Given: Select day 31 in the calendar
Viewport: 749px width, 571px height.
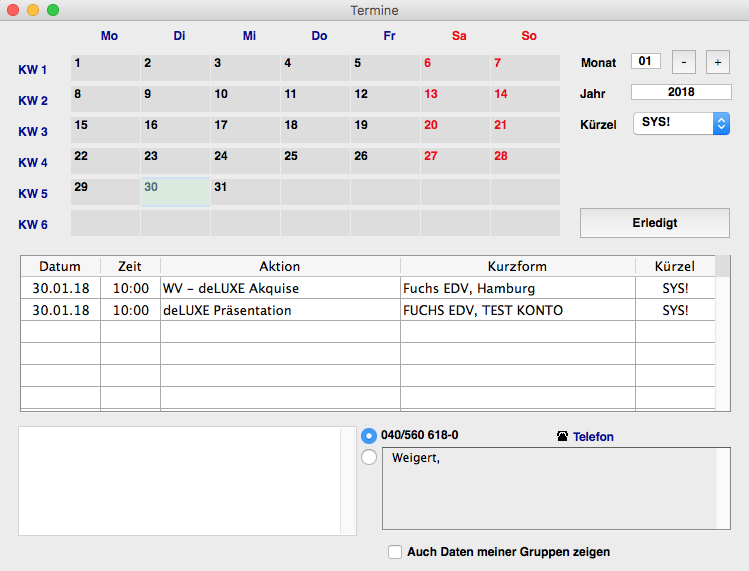Looking at the screenshot, I should [245, 192].
